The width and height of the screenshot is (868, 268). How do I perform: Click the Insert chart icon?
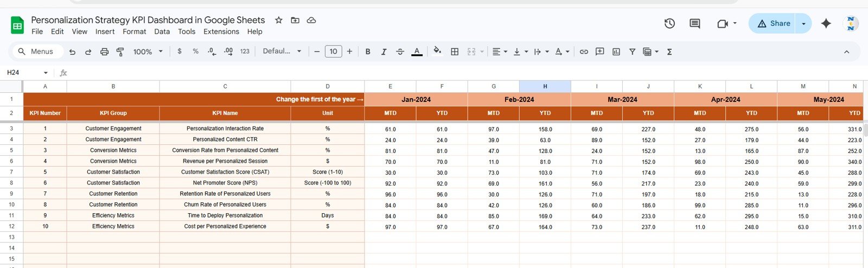616,52
